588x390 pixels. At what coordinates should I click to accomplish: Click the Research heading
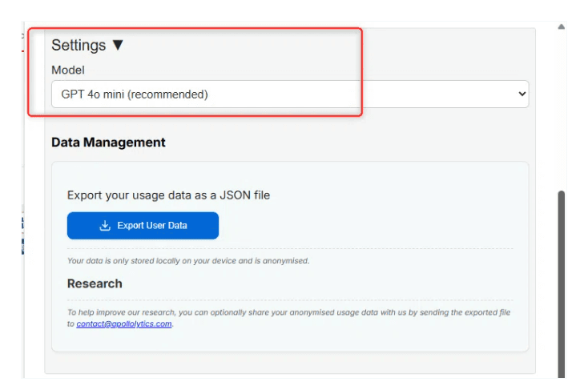click(95, 283)
